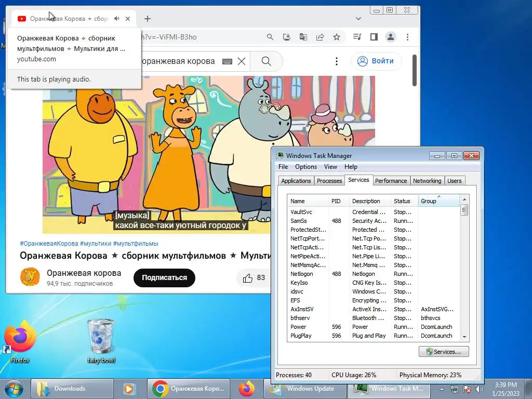The width and height of the screenshot is (532, 399).
Task: Click the YouTube search magnifier button
Action: [x=267, y=61]
